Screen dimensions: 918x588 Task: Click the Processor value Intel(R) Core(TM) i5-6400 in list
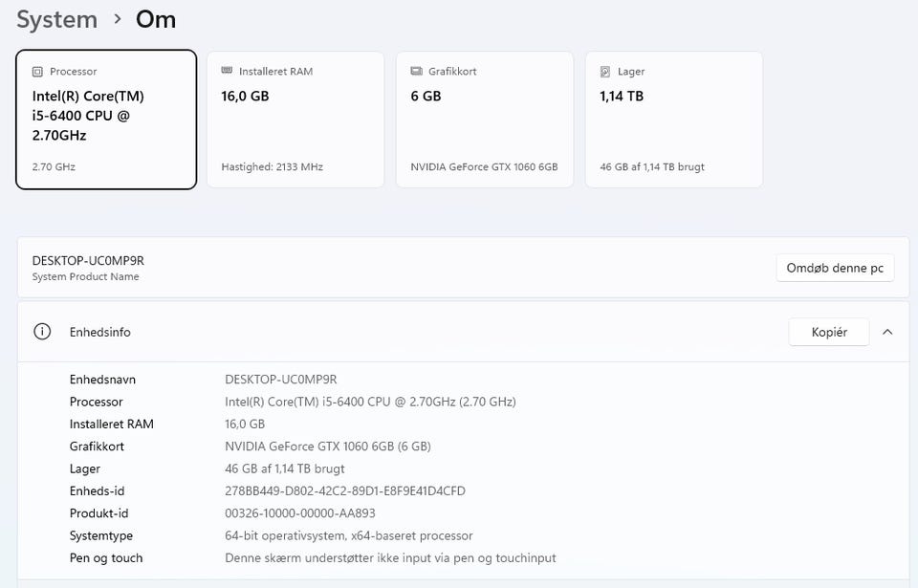[x=371, y=402]
